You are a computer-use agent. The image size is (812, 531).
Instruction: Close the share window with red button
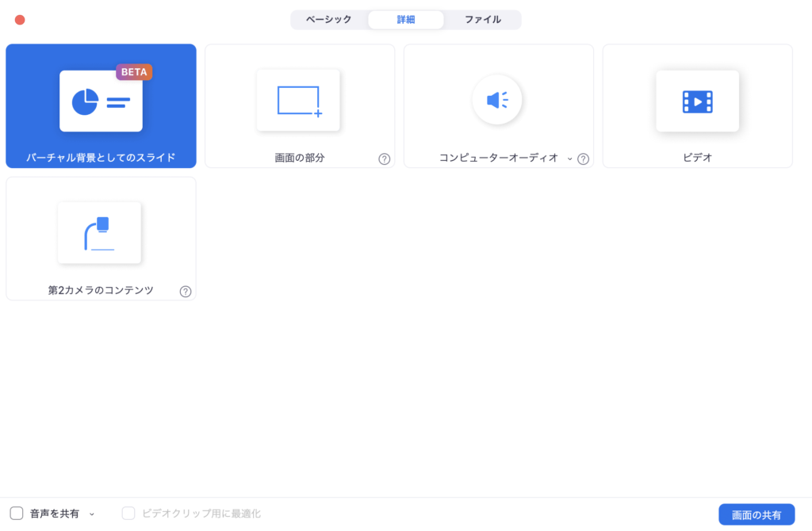(x=20, y=20)
